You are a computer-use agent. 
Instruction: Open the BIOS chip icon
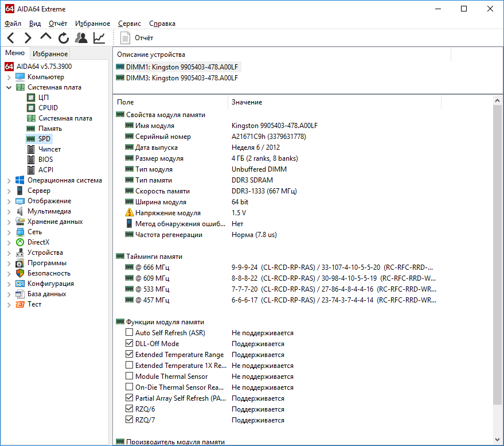click(x=31, y=160)
